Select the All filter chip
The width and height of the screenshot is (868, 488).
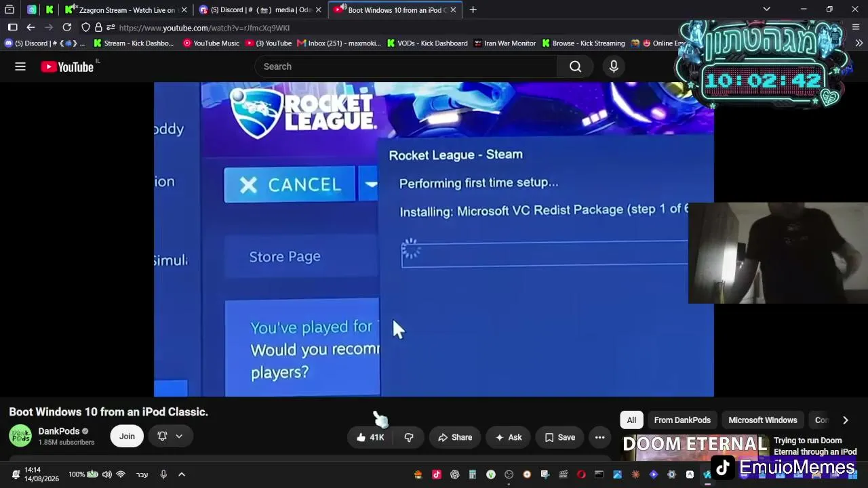coord(631,420)
